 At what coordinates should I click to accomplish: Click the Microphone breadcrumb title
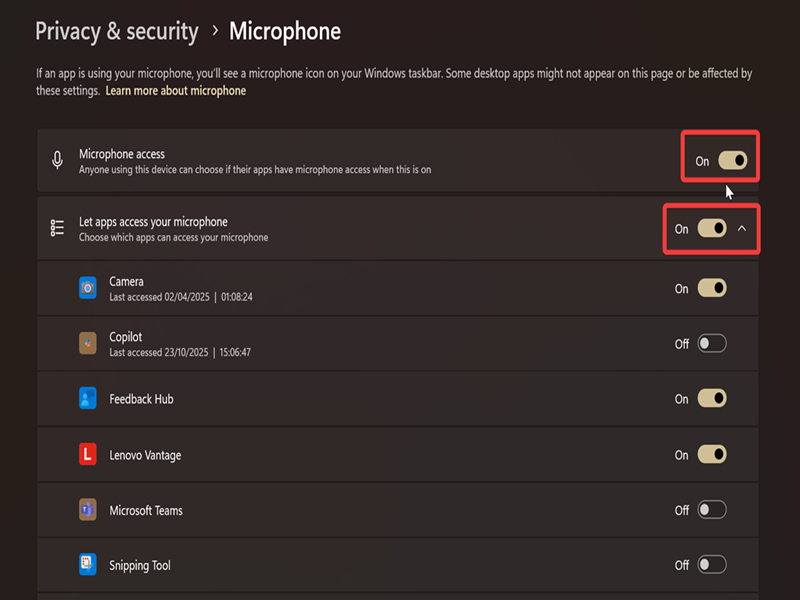click(x=285, y=32)
